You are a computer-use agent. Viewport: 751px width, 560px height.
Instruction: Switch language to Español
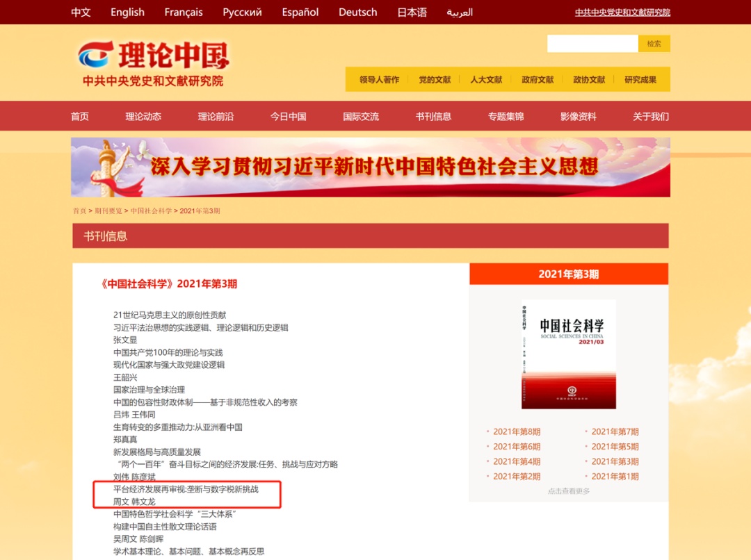(300, 12)
